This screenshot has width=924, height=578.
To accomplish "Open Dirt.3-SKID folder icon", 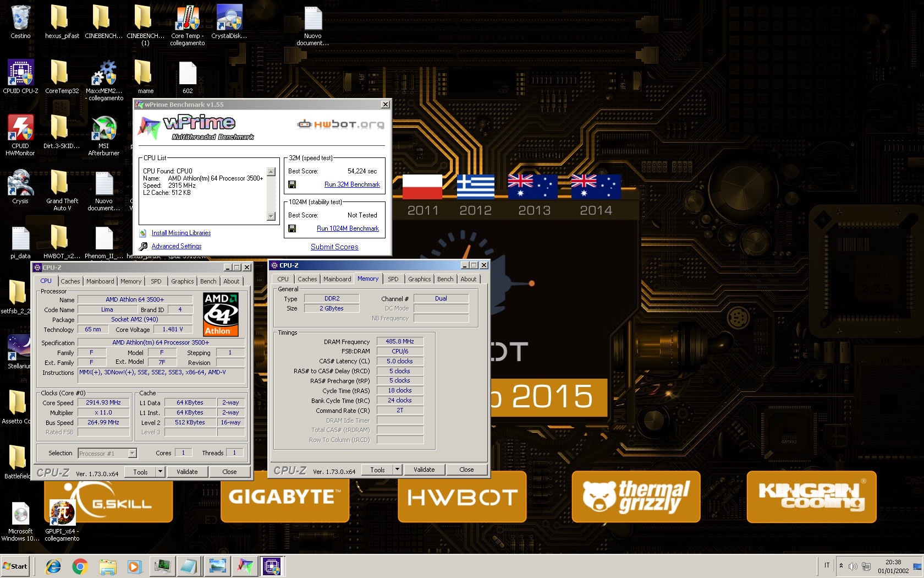I will (62, 132).
